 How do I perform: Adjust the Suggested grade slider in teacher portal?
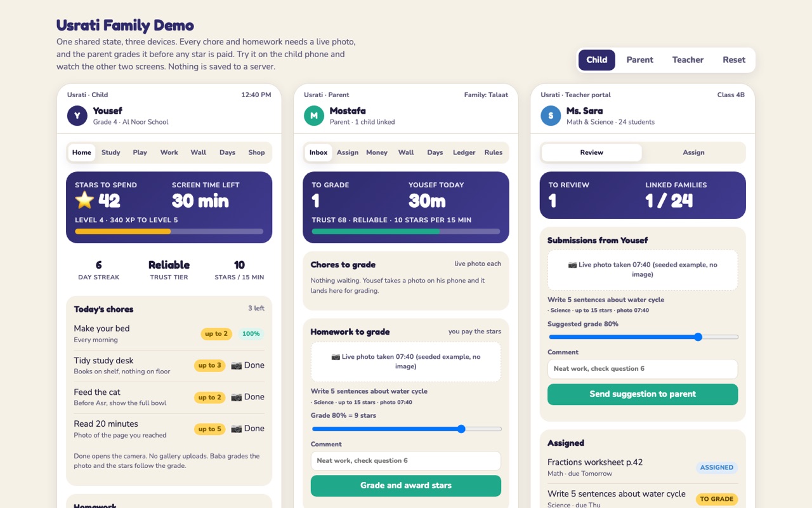[x=643, y=337]
